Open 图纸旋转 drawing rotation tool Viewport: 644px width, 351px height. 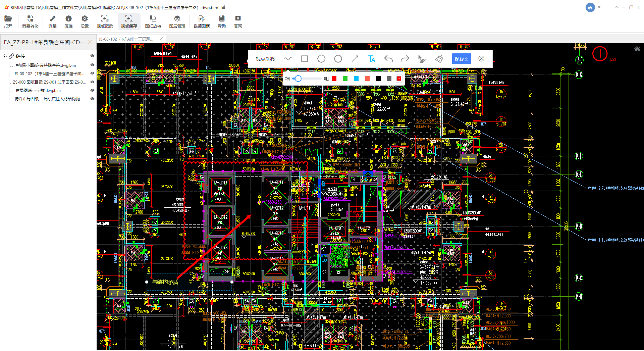click(153, 21)
